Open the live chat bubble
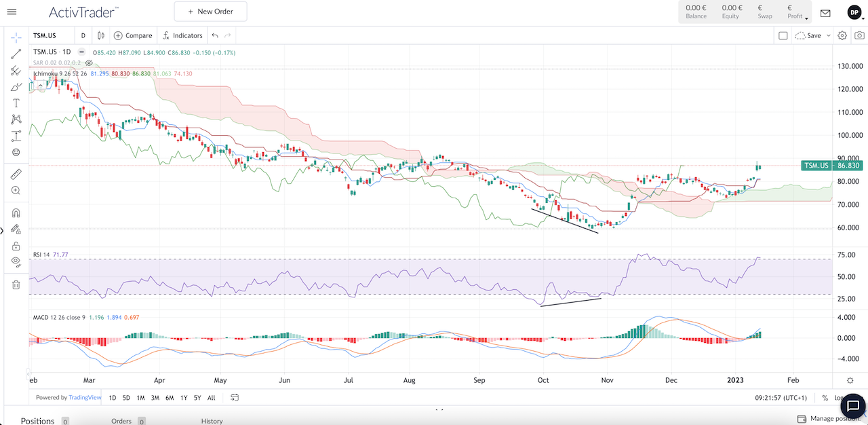Viewport: 868px width, 425px height. pyautogui.click(x=853, y=406)
